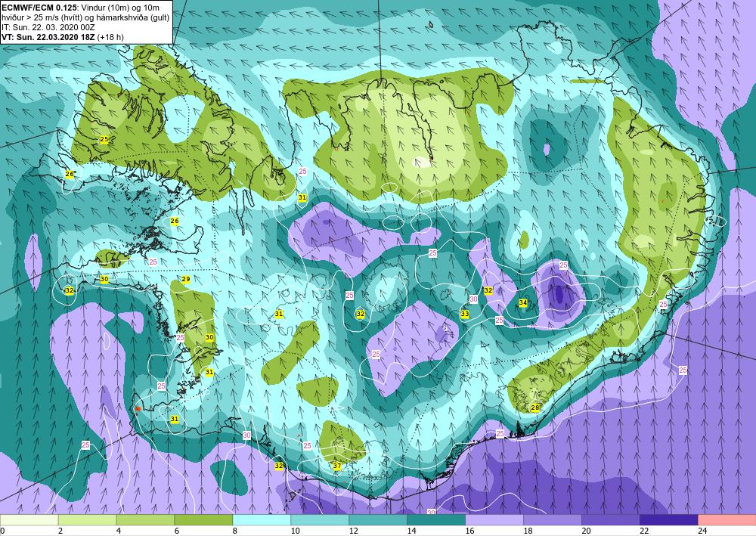Select the pink above-24 m/s legend swatch
Screen dimensions: 756x536
[x=727, y=520]
